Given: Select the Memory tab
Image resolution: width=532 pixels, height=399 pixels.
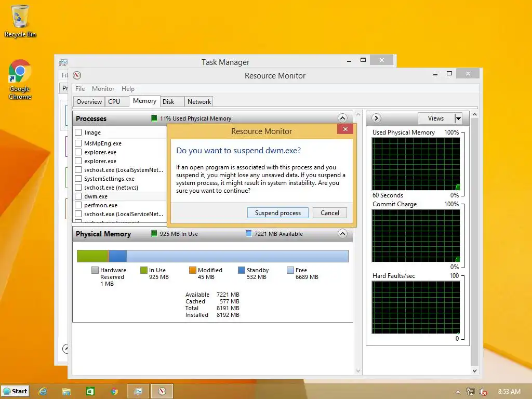Looking at the screenshot, I should [x=144, y=101].
